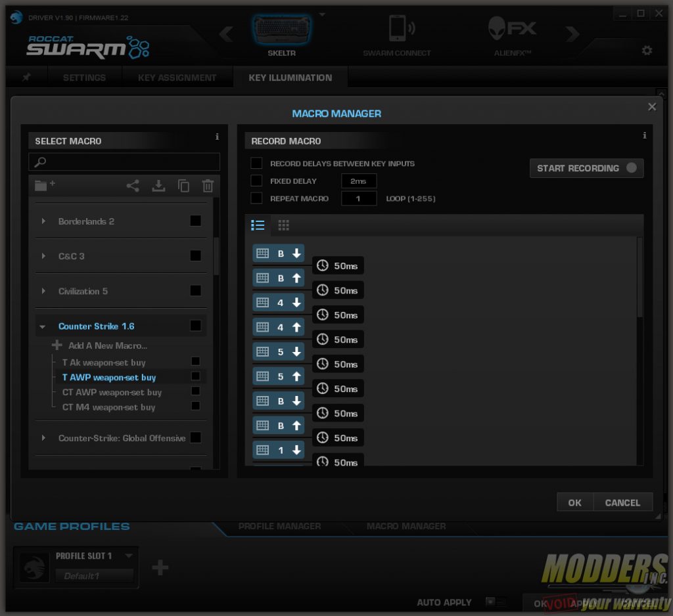The width and height of the screenshot is (673, 616).
Task: Switch to the Profile Manager tab
Action: (x=279, y=526)
